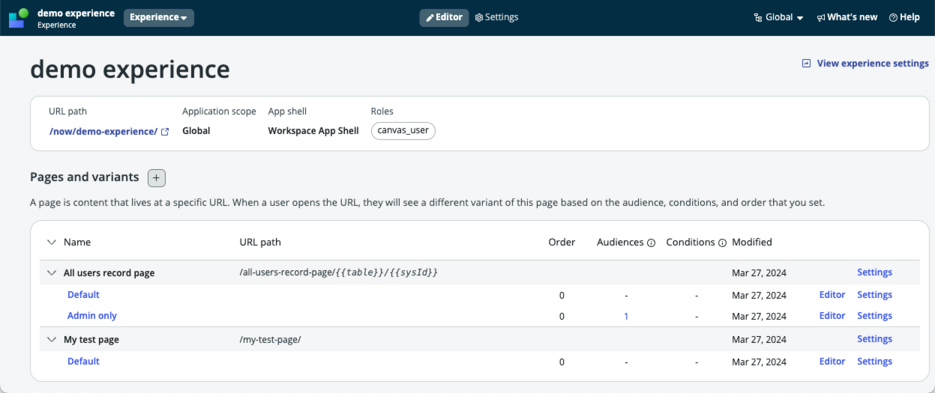This screenshot has height=393, width=935.
Task: Click the all-users-record-page URL path text
Action: 339,273
